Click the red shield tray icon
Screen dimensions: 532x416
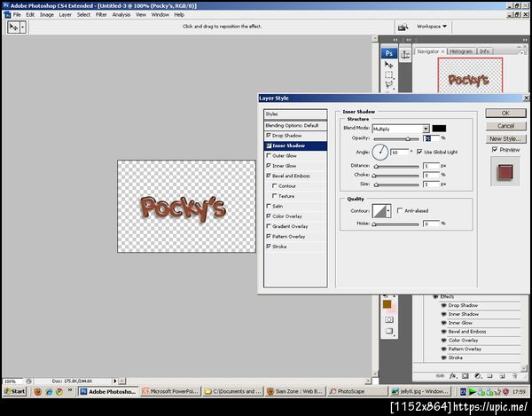point(505,391)
